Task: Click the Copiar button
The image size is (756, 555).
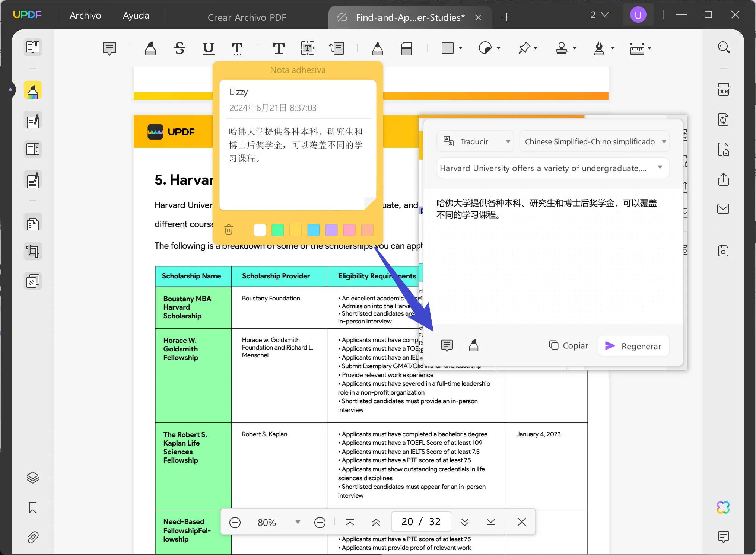Action: coord(568,346)
